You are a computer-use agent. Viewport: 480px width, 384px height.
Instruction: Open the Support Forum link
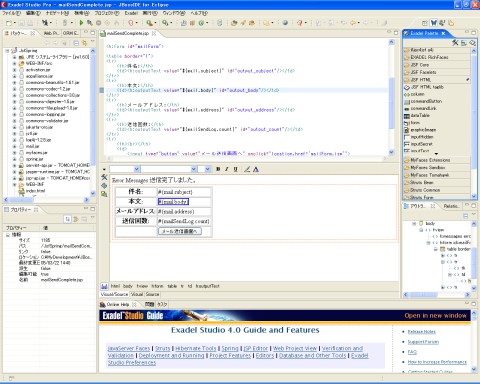pyautogui.click(x=423, y=342)
